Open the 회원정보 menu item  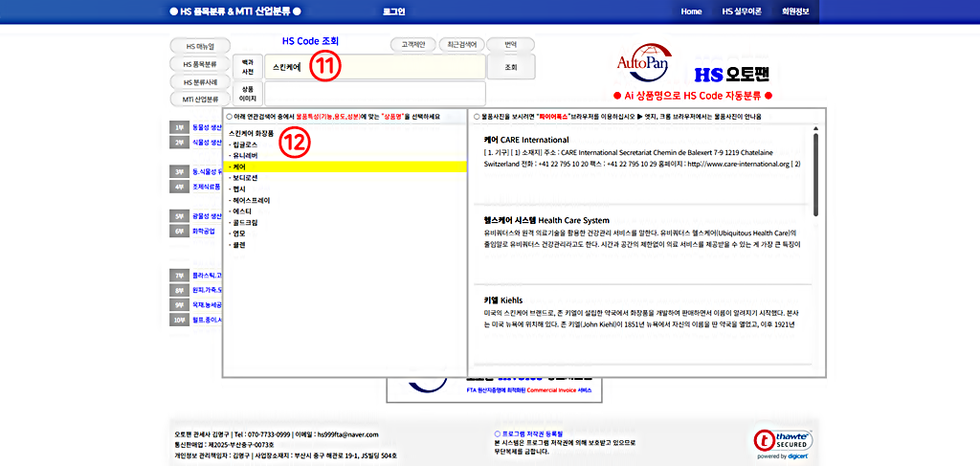(x=794, y=11)
